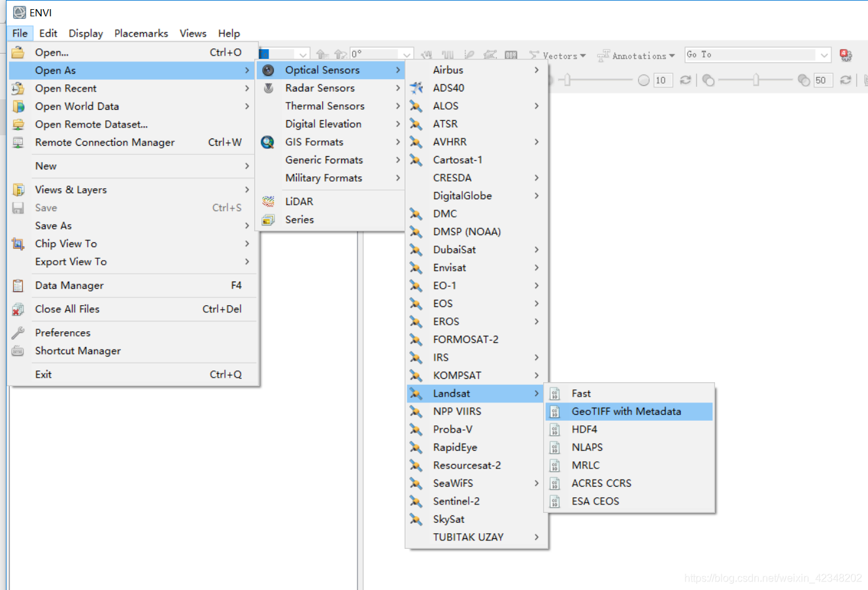The height and width of the screenshot is (590, 868).
Task: Select the slider handle left of value 10
Action: 567,80
